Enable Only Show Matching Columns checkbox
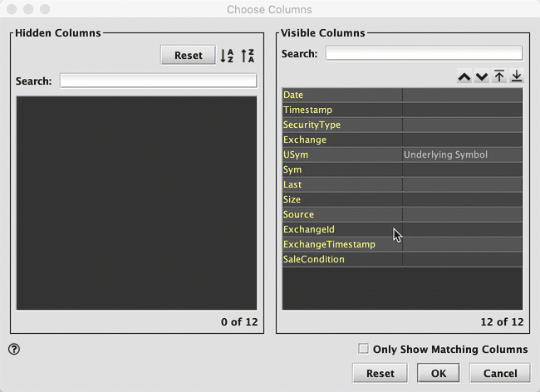 click(x=363, y=350)
